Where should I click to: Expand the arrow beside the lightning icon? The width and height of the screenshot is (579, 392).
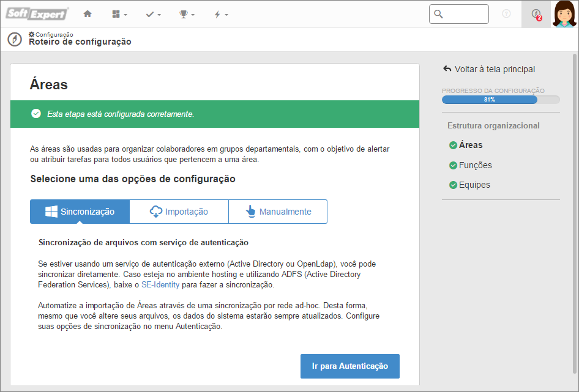(x=226, y=15)
